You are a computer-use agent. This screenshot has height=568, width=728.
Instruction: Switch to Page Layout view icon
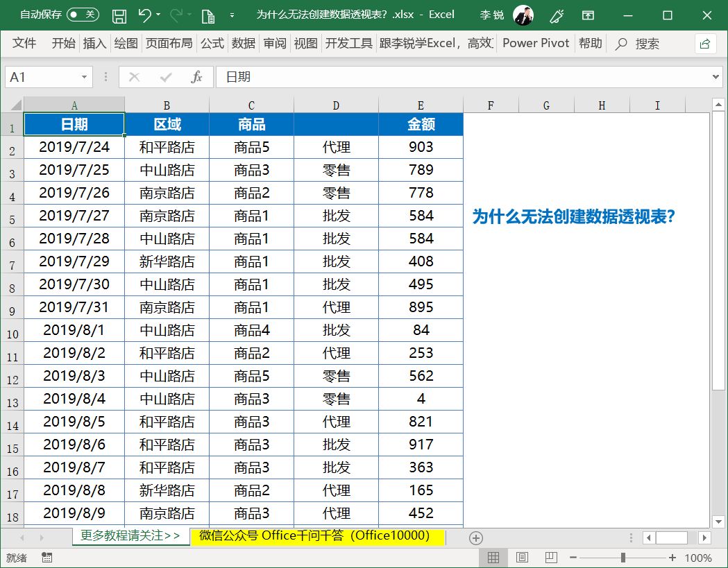tap(523, 557)
